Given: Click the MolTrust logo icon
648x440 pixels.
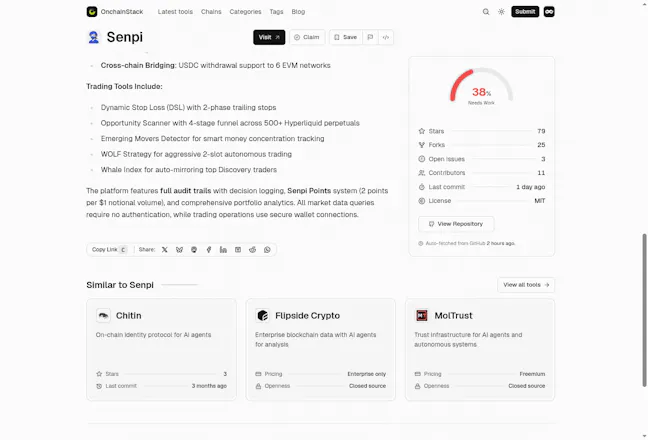Looking at the screenshot, I should tap(422, 316).
